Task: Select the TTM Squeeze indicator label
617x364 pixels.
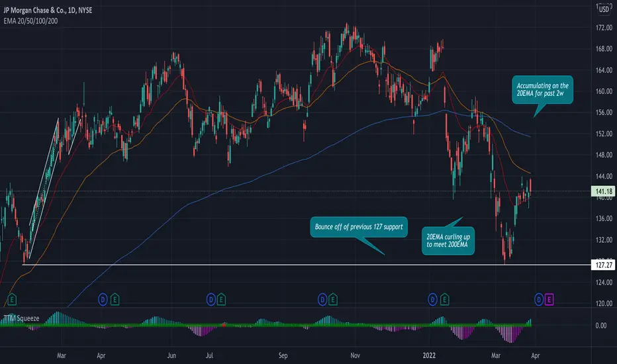Action: click(21, 318)
